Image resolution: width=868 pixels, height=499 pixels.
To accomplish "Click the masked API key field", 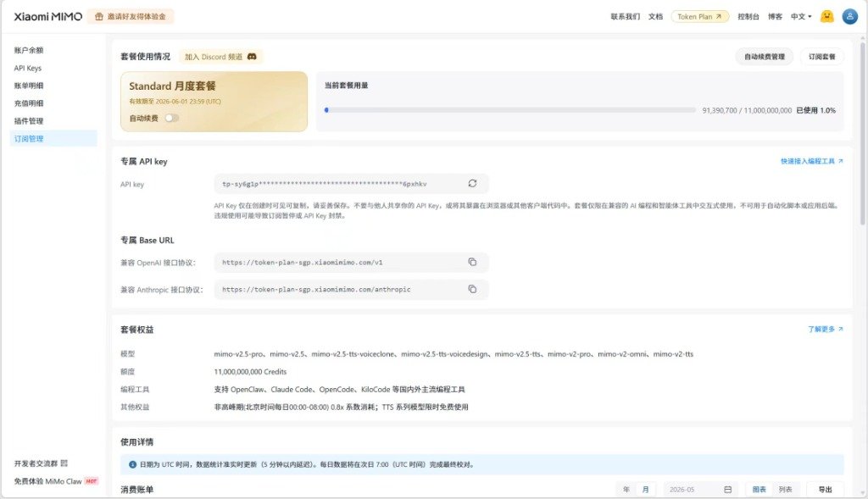I will click(351, 184).
